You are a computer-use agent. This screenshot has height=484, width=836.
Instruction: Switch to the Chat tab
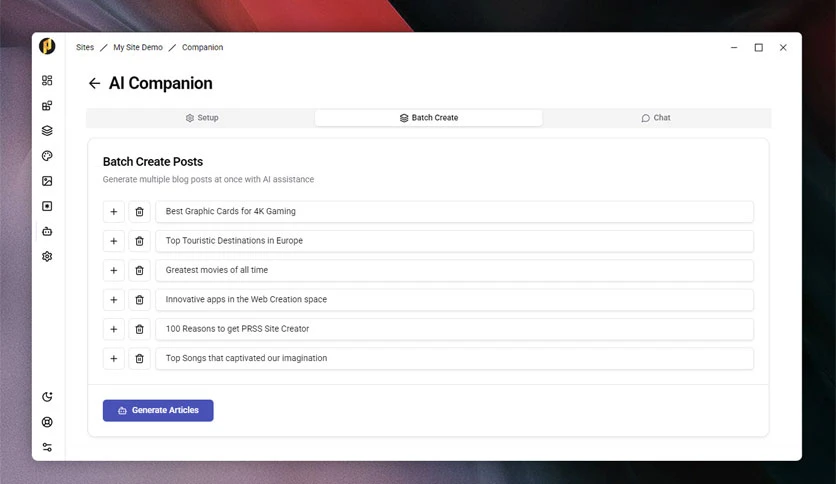[x=656, y=118]
